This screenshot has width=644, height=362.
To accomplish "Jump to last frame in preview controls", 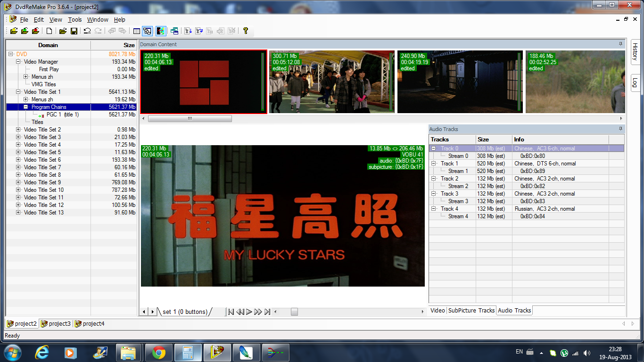I will point(267,312).
